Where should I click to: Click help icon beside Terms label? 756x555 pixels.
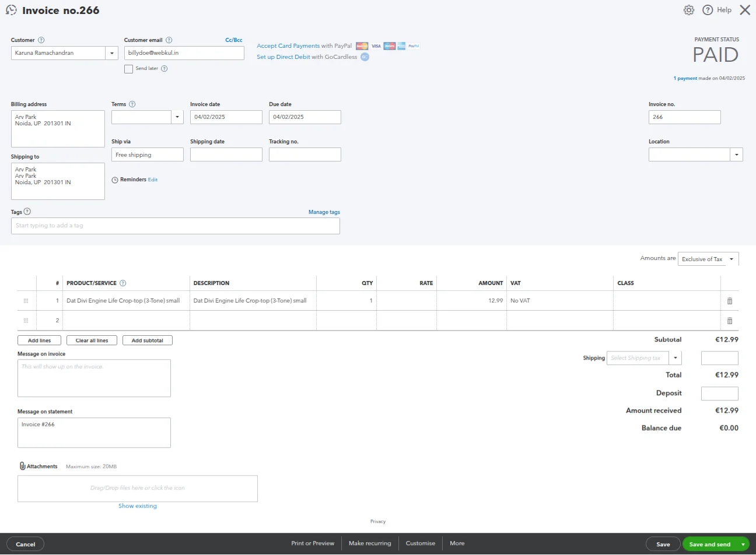point(132,104)
